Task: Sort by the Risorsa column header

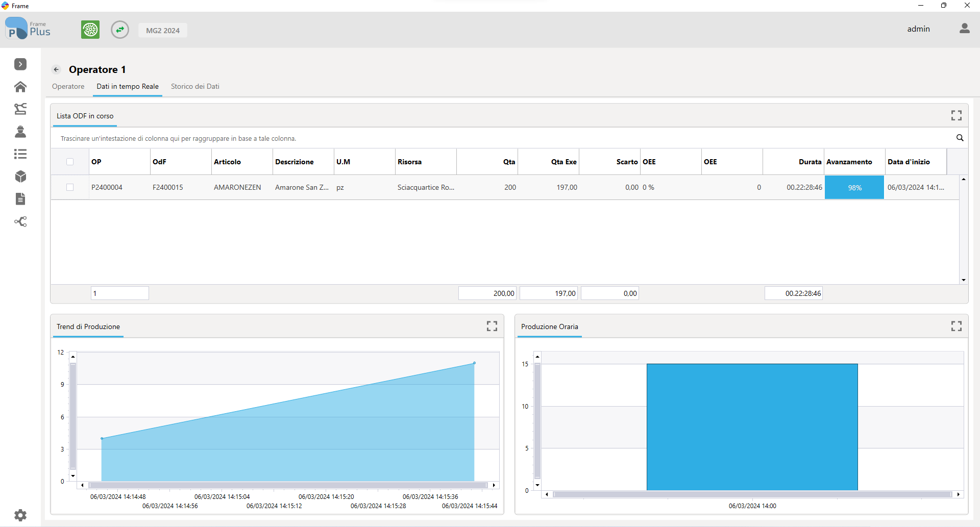Action: click(426, 162)
